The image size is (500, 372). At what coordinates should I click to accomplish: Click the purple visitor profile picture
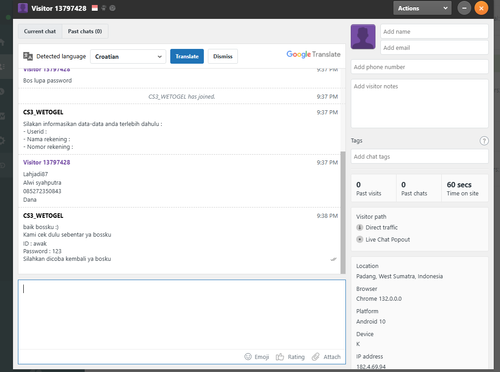(363, 37)
